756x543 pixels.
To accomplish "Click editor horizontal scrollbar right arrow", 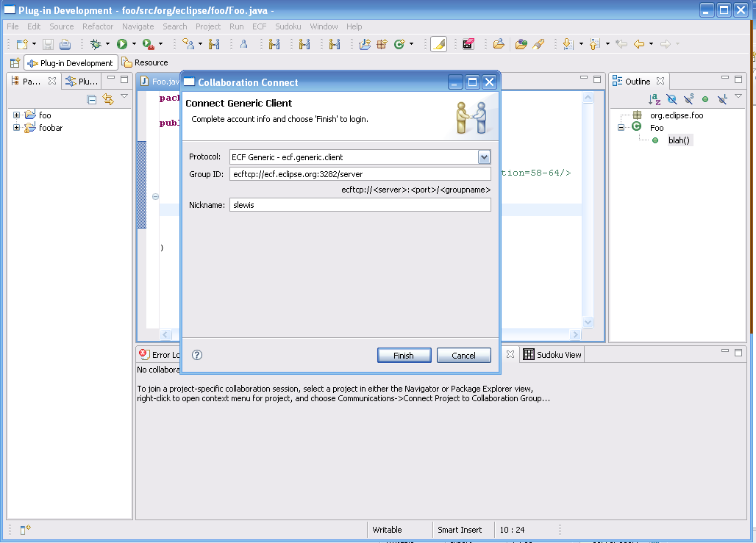I will pyautogui.click(x=574, y=334).
